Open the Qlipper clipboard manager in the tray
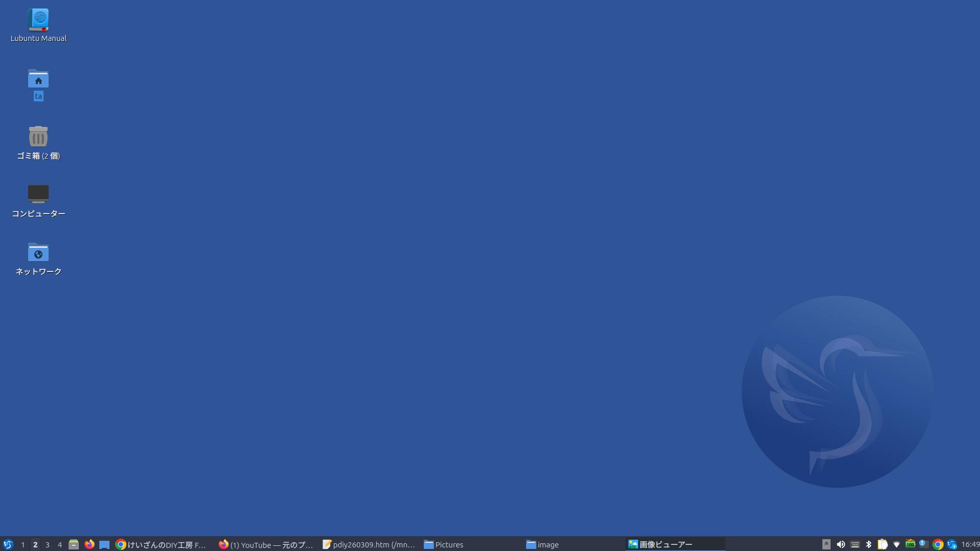Image resolution: width=980 pixels, height=551 pixels. [883, 544]
